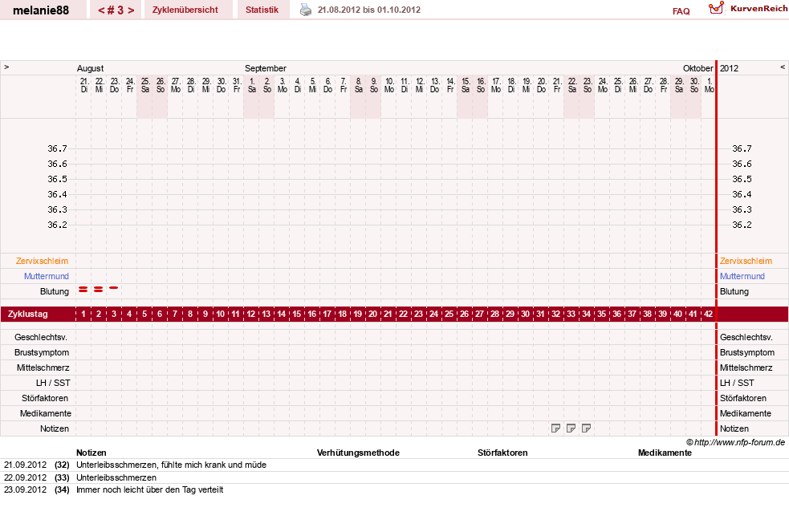The width and height of the screenshot is (789, 532).
Task: Click the left LH / SST row label
Action: click(53, 384)
